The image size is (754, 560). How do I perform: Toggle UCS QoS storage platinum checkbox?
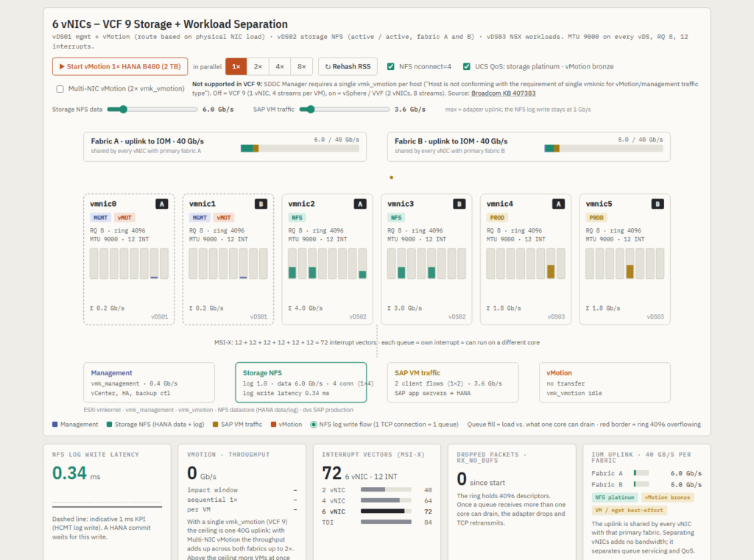pos(466,66)
